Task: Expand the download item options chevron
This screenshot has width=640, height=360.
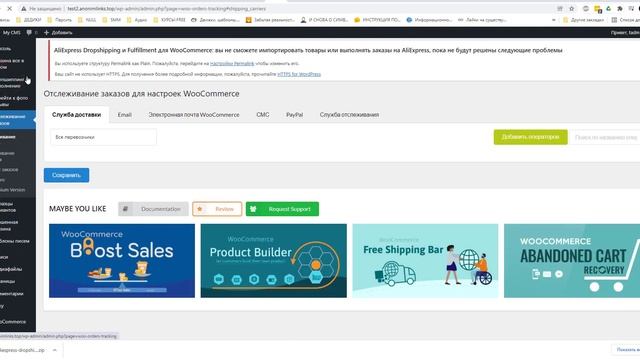Action: tap(54, 350)
